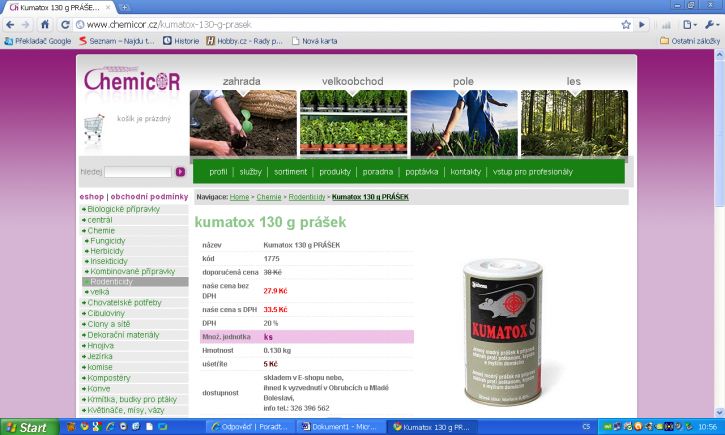Open the produkty menu item
725x435 pixels.
335,172
